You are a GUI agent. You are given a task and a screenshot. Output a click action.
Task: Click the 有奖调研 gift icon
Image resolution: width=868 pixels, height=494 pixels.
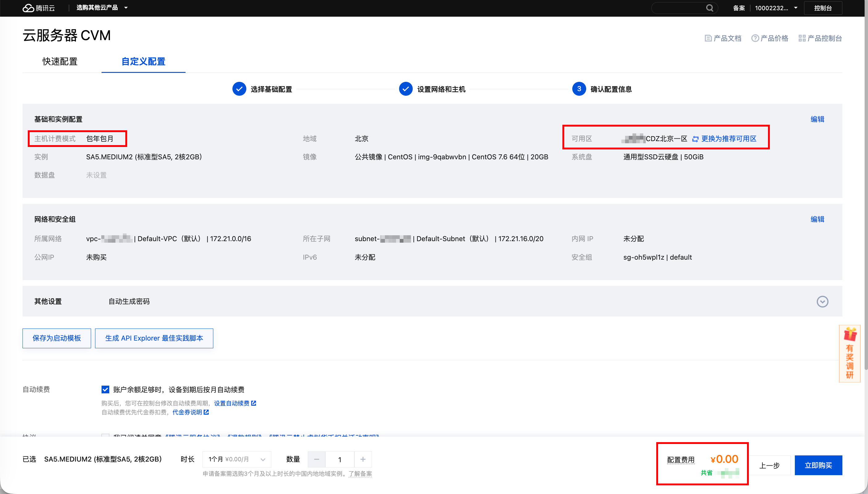click(x=850, y=335)
